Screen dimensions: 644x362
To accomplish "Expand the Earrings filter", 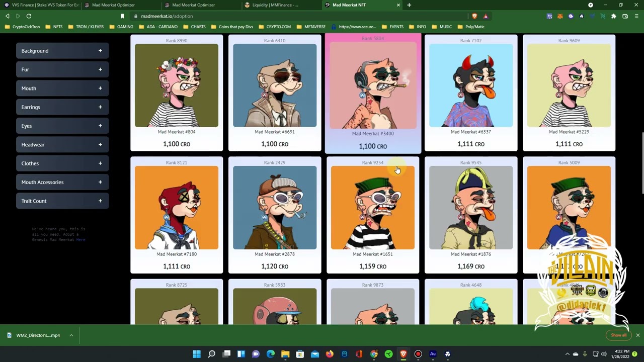I will [x=62, y=107].
